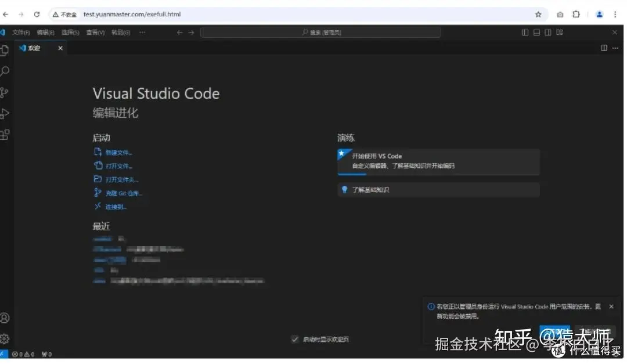Click the 连接到 link
The width and height of the screenshot is (627, 364).
111,207
